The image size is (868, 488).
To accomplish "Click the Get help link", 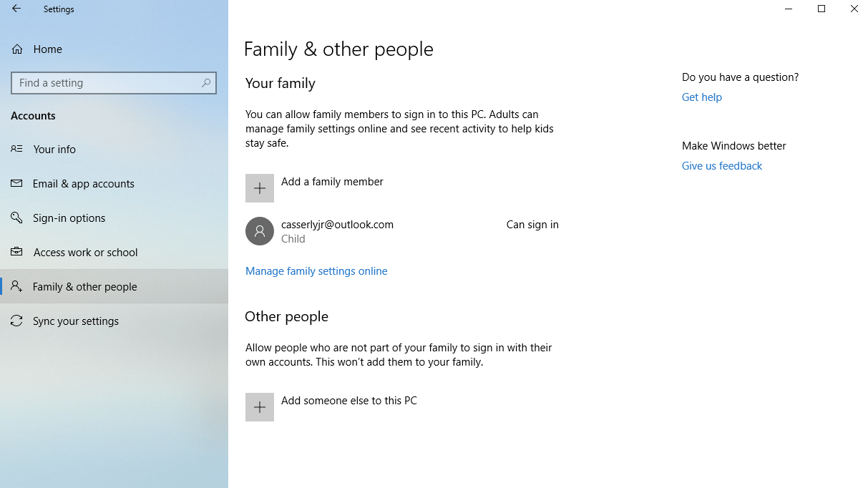I will pyautogui.click(x=701, y=97).
